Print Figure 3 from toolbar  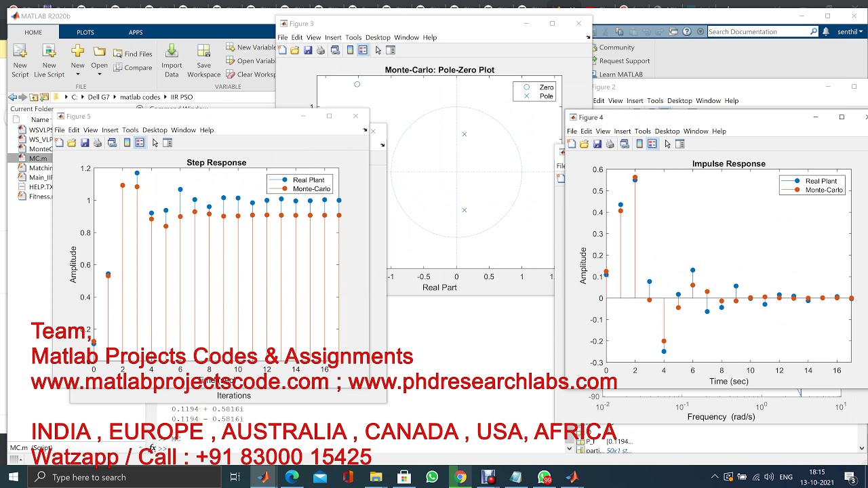tap(321, 50)
